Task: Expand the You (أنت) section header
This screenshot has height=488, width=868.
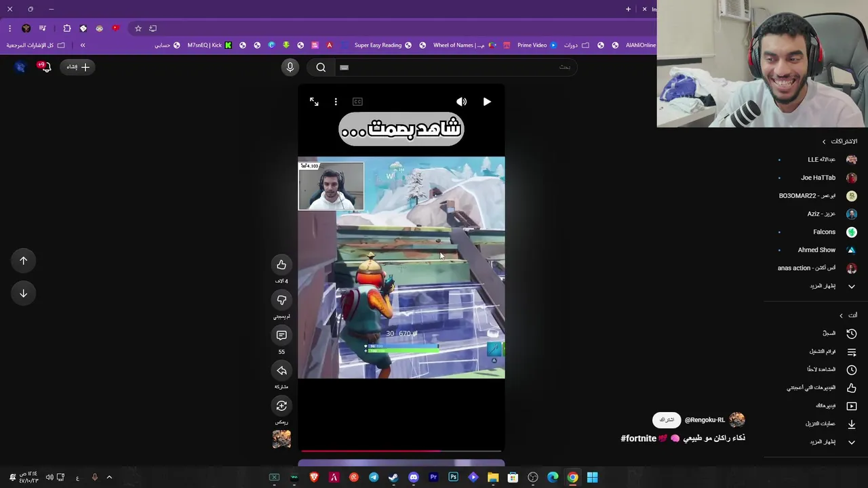Action: tap(848, 315)
